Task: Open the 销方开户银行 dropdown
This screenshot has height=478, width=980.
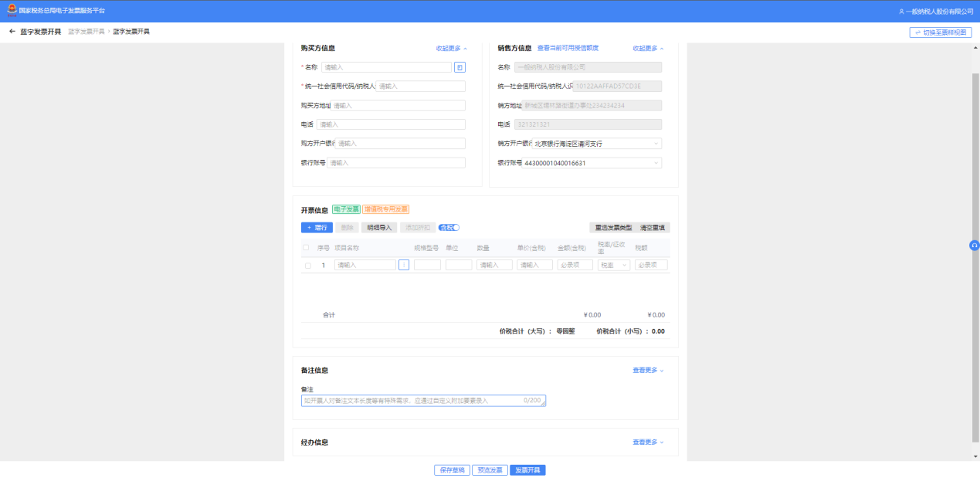Action: [597, 144]
